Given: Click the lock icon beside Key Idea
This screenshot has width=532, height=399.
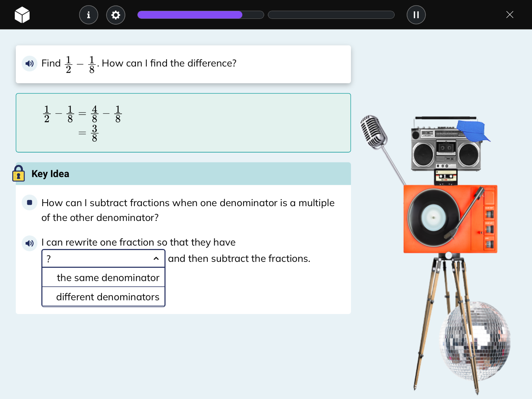Looking at the screenshot, I should [18, 174].
